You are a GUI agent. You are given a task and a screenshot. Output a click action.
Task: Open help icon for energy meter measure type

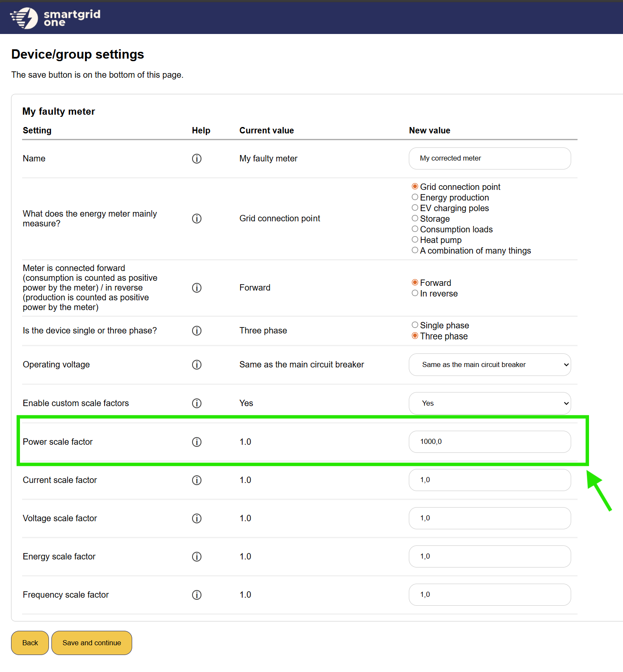point(196,218)
